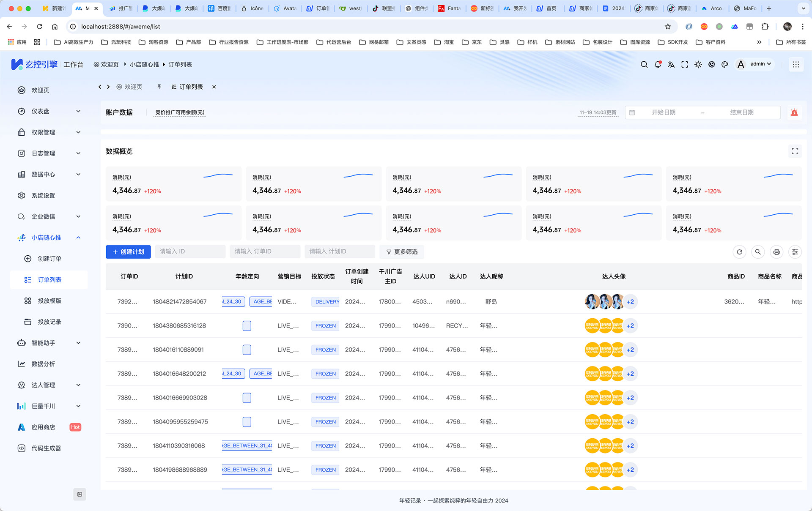Toggle age checkbox in row 1804016669903028

pos(247,398)
